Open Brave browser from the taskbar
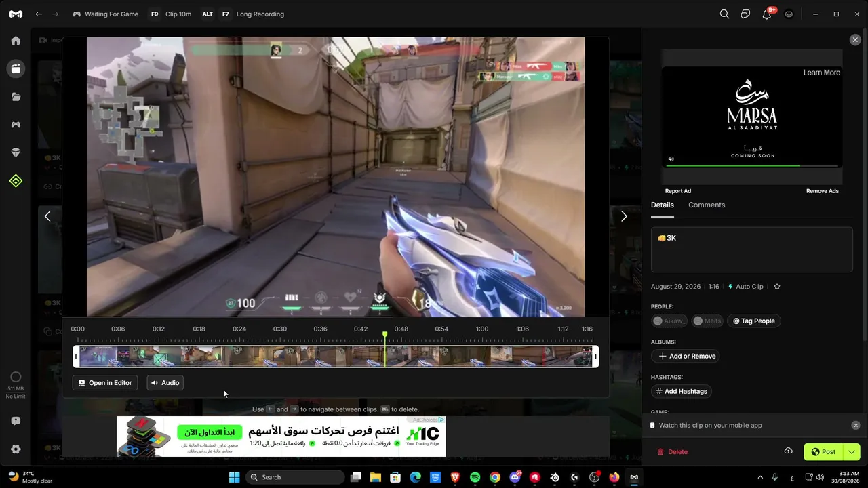Screen dimensions: 868x488 (x=455, y=477)
